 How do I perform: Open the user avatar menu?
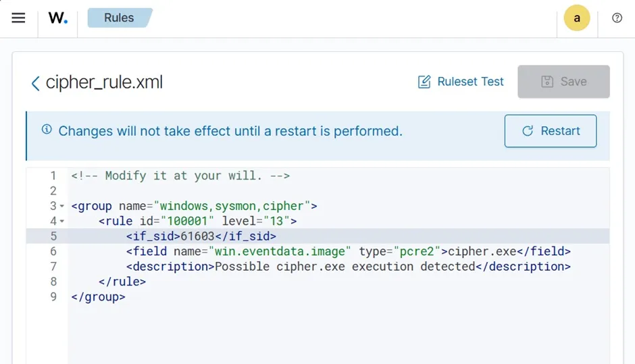pyautogui.click(x=576, y=18)
